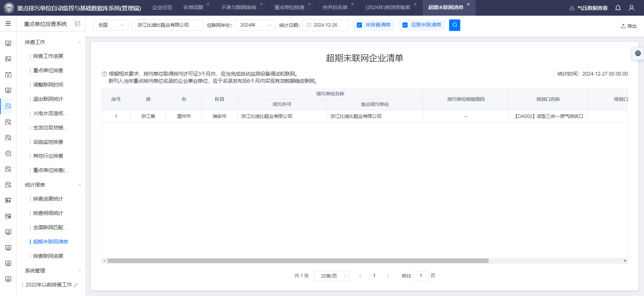Open 生活垃圾焚烧 menu item
This screenshot has height=296, width=644.
coord(50,128)
